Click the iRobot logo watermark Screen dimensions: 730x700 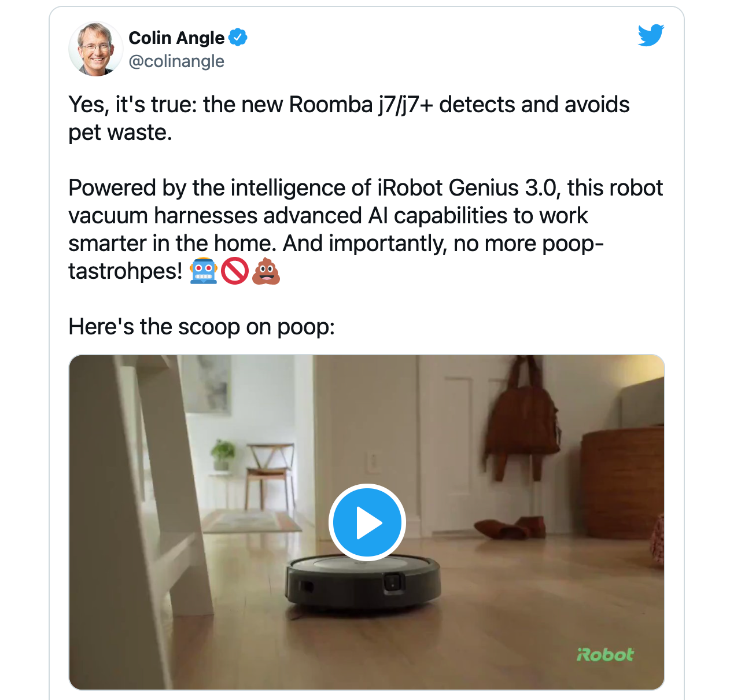pos(605,654)
